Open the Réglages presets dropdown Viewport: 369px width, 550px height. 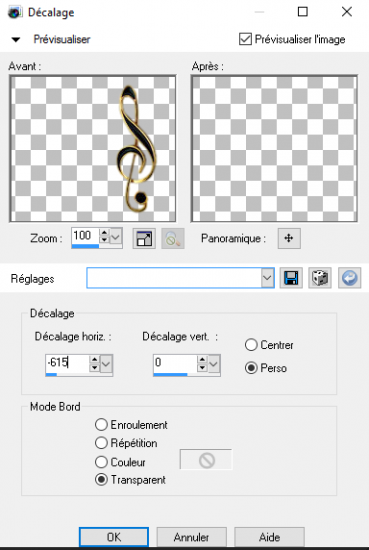click(x=268, y=278)
